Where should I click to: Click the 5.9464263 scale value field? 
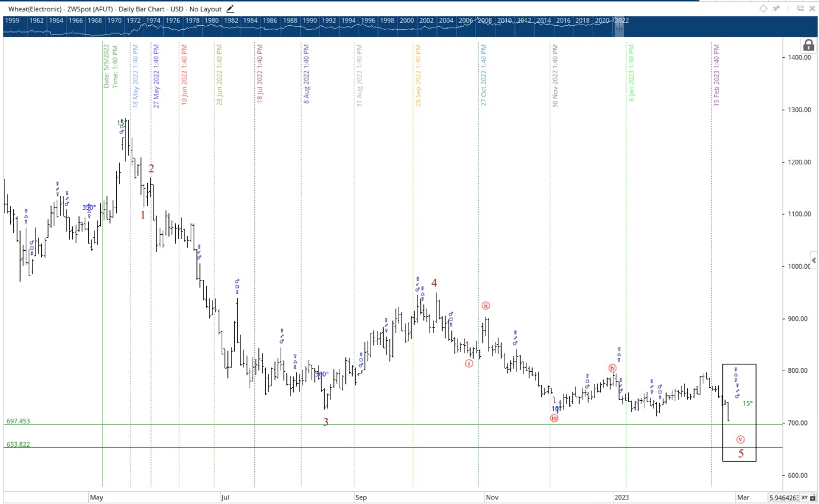784,498
